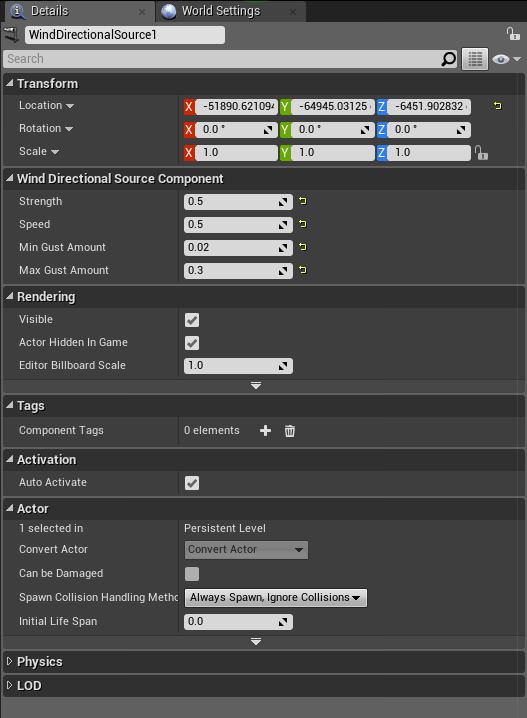The image size is (527, 718).
Task: Open the property matrix grid icon
Action: tap(475, 59)
